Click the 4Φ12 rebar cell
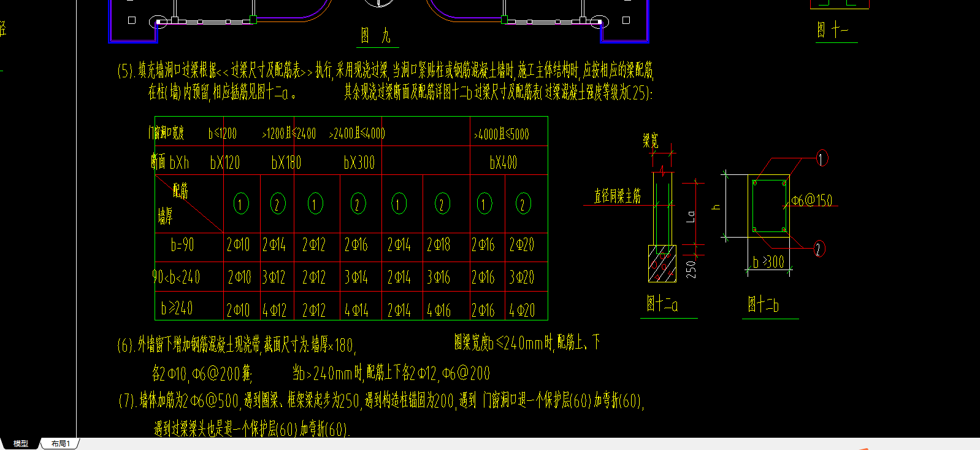The image size is (980, 450). click(275, 311)
